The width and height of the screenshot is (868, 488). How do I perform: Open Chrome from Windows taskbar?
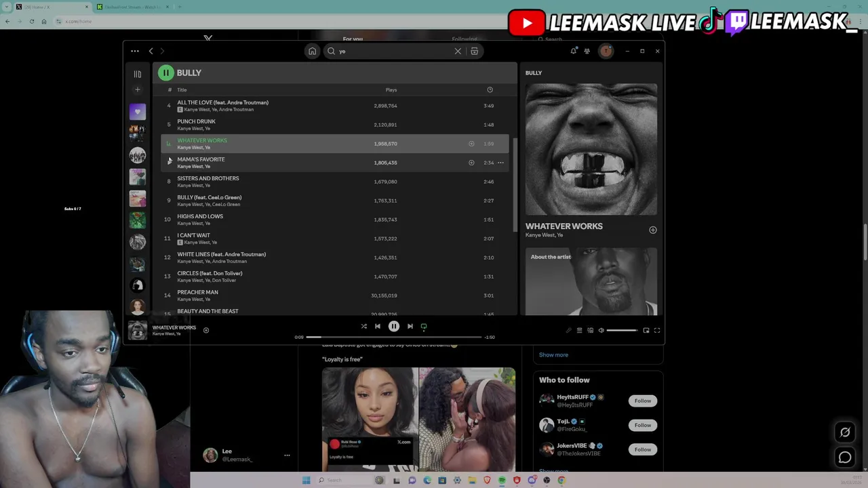pyautogui.click(x=561, y=480)
